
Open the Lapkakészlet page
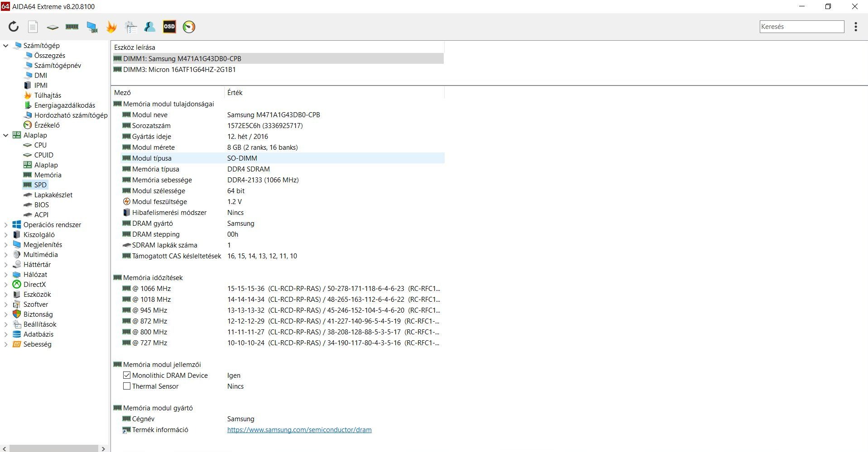[x=53, y=195]
